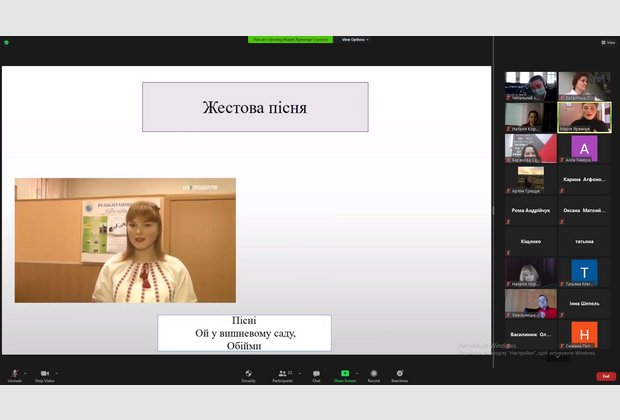620x420 pixels.
Task: Click the red End meeting button
Action: coord(606,376)
